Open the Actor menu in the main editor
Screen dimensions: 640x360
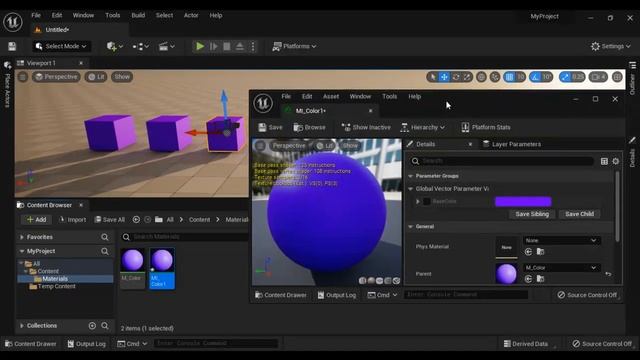coord(191,16)
